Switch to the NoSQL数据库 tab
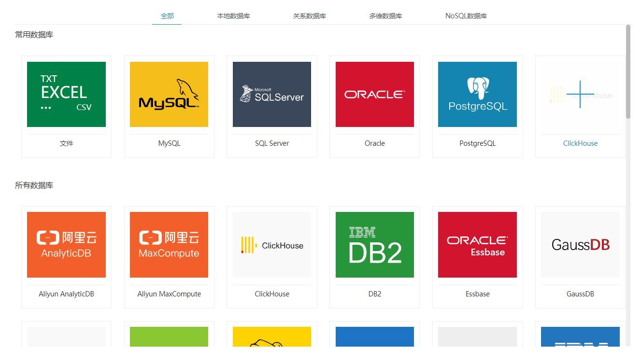 point(466,16)
